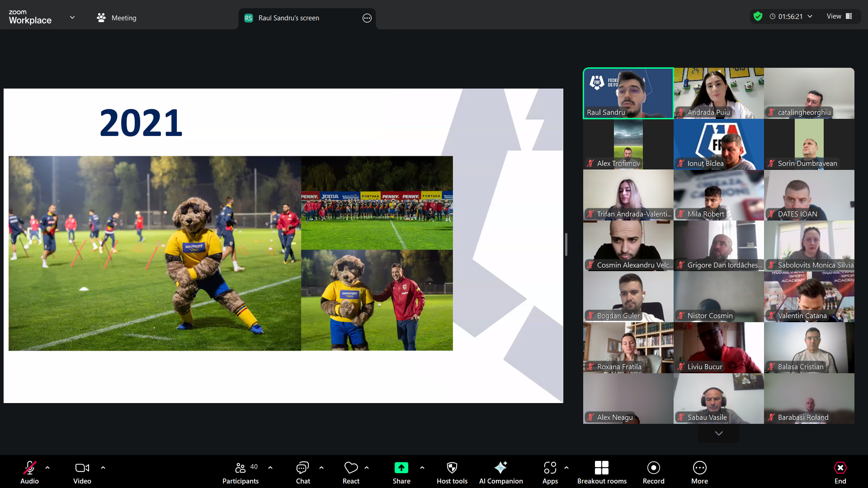Start recording with Record button
This screenshot has height=488, width=868.
pyautogui.click(x=653, y=472)
